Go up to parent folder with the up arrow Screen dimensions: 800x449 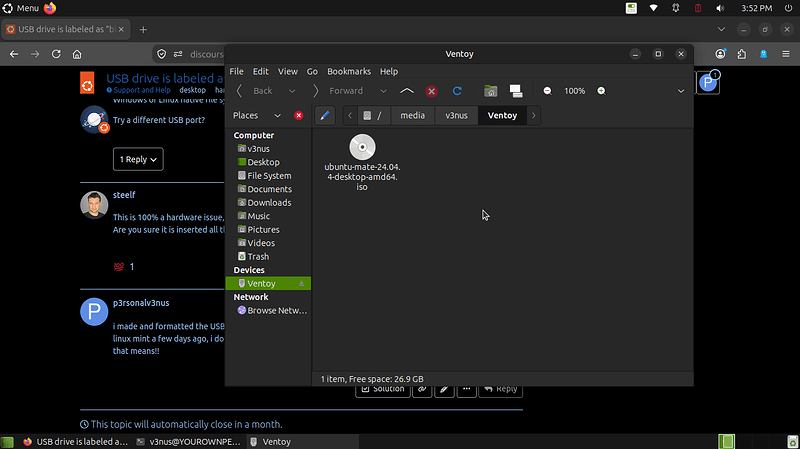click(x=407, y=91)
